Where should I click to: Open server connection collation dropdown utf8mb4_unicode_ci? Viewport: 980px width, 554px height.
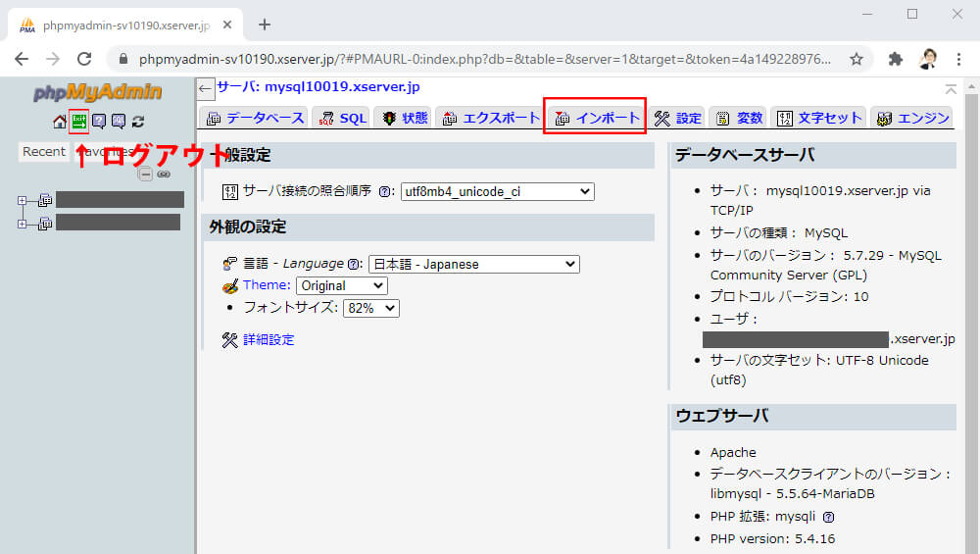click(x=498, y=191)
